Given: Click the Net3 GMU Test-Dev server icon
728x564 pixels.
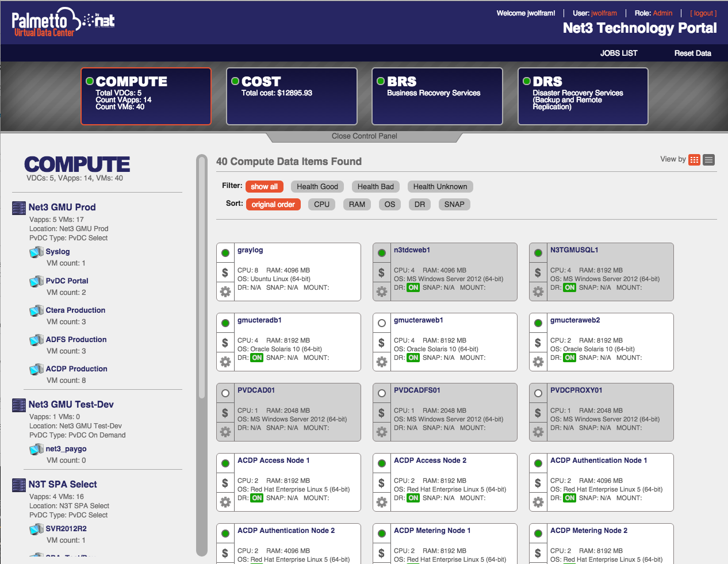Looking at the screenshot, I should pyautogui.click(x=19, y=405).
